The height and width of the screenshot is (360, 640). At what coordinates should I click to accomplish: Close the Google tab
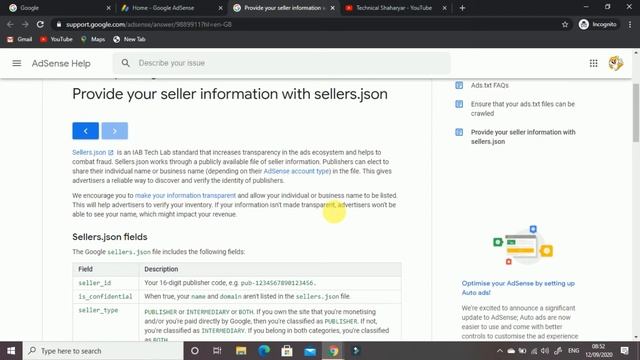[x=108, y=8]
